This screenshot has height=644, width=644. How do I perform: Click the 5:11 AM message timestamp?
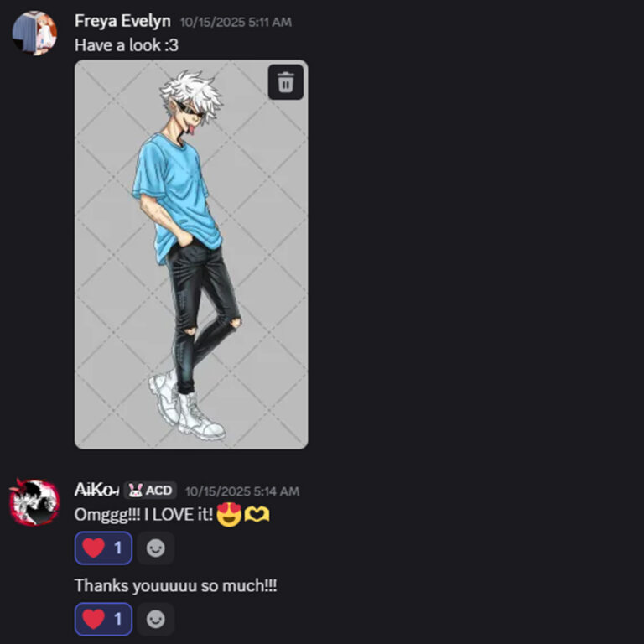236,22
